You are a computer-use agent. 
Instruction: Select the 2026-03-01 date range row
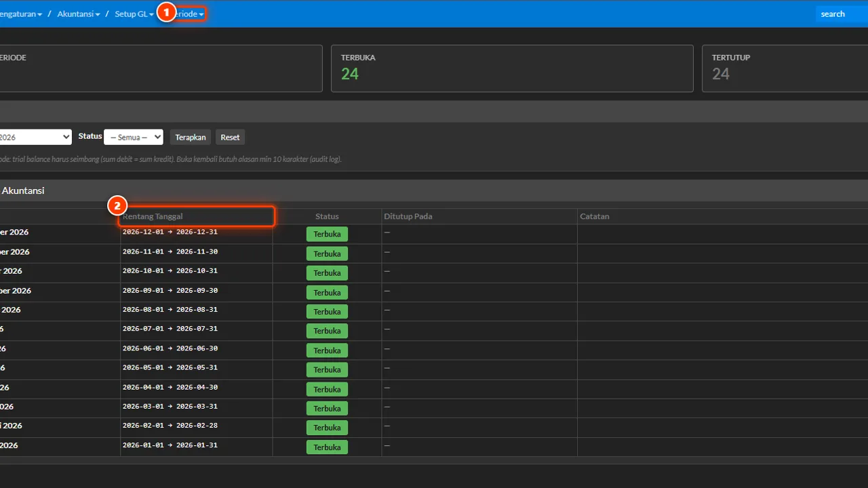click(x=434, y=408)
